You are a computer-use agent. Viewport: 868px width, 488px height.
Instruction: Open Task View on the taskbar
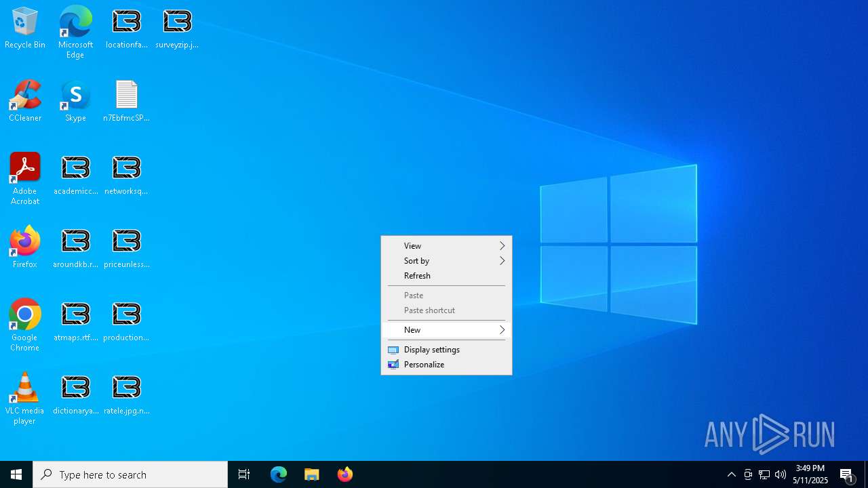pyautogui.click(x=244, y=474)
